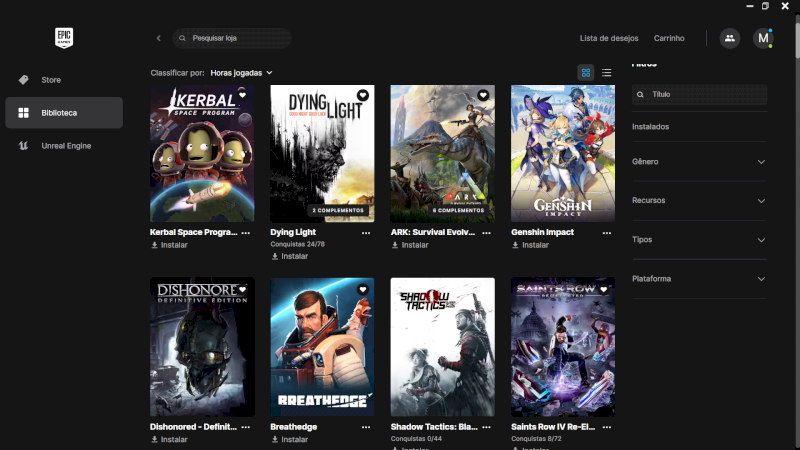This screenshot has height=450, width=800.
Task: Toggle favorite heart on Kerbal Space Program
Action: coord(242,95)
